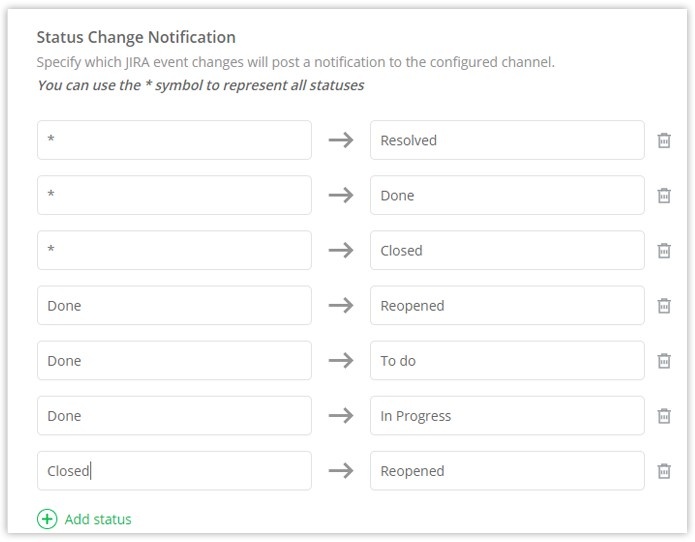Click the source field containing Closed
This screenshot has width=695, height=542.
[174, 471]
